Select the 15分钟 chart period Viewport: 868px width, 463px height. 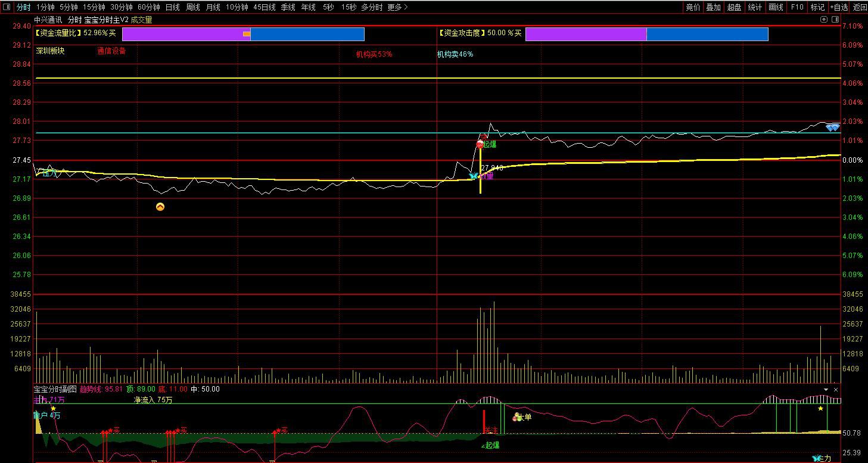tap(94, 7)
